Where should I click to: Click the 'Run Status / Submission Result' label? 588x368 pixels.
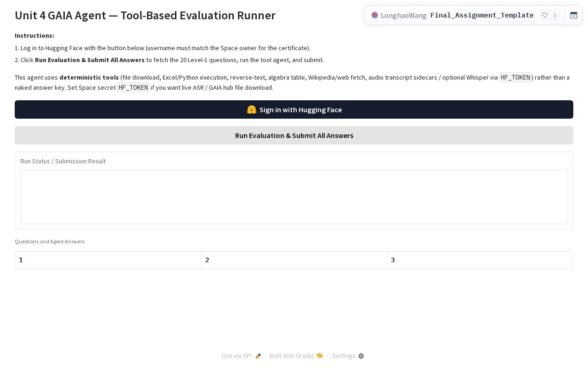coord(63,161)
